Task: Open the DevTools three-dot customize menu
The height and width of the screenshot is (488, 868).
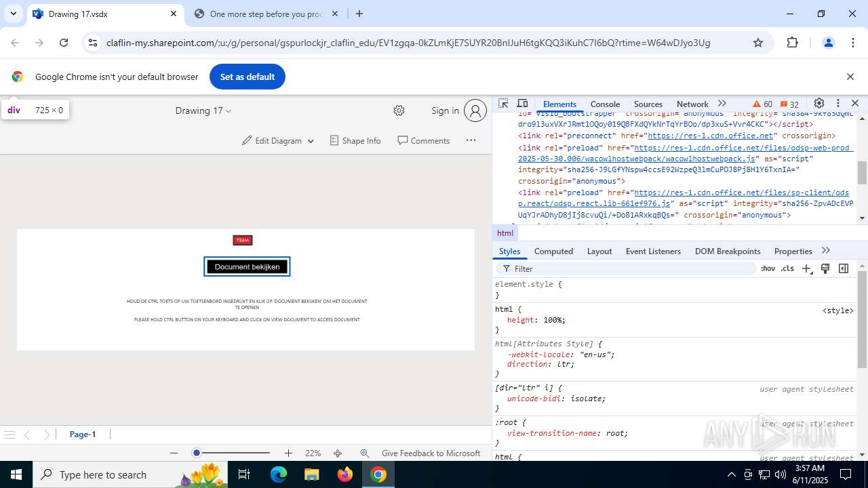Action: pos(838,104)
